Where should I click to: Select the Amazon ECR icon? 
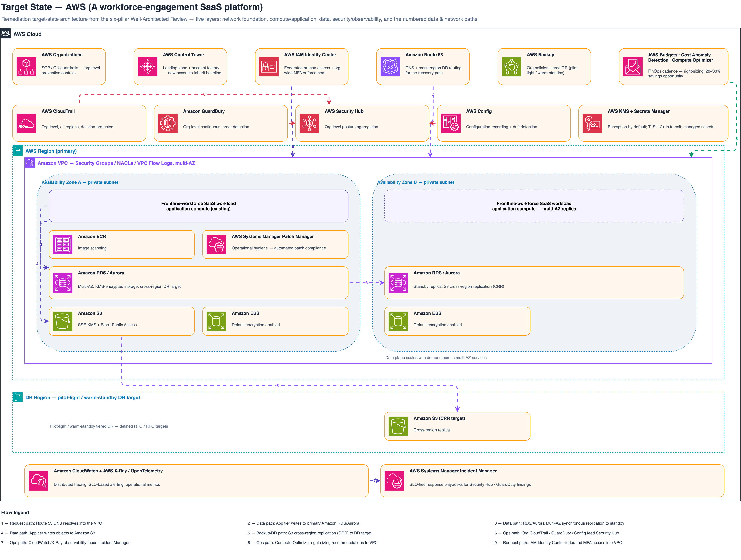click(x=63, y=245)
